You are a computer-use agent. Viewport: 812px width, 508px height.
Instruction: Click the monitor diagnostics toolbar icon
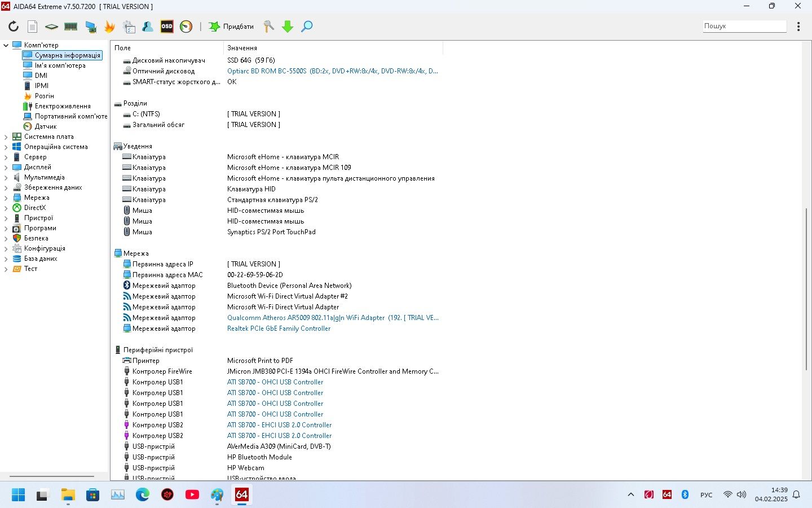[90, 27]
